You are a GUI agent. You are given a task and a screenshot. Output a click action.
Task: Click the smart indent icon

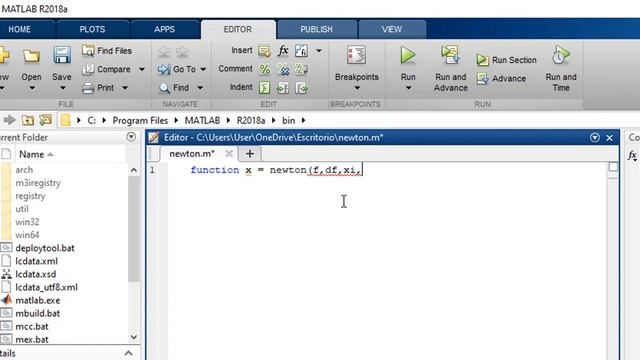264,88
